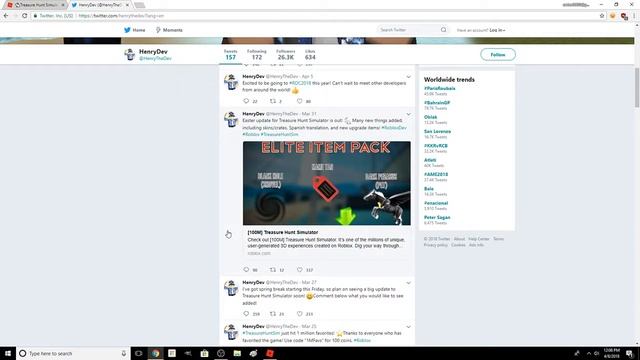Click the taskbar search box
This screenshot has height=360, width=640.
click(x=73, y=353)
